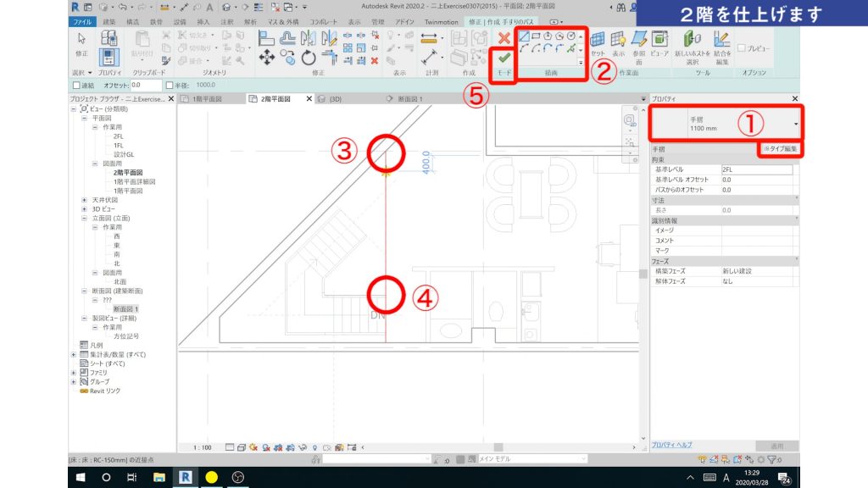Check the プレビュー (Preview) option
The width and height of the screenshot is (868, 488).
tap(742, 47)
